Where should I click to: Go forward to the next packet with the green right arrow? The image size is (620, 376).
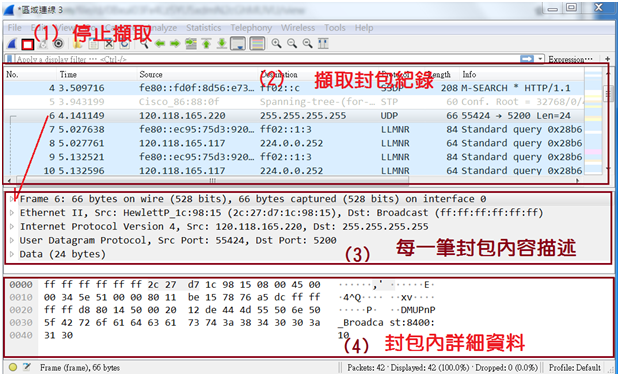pos(175,44)
